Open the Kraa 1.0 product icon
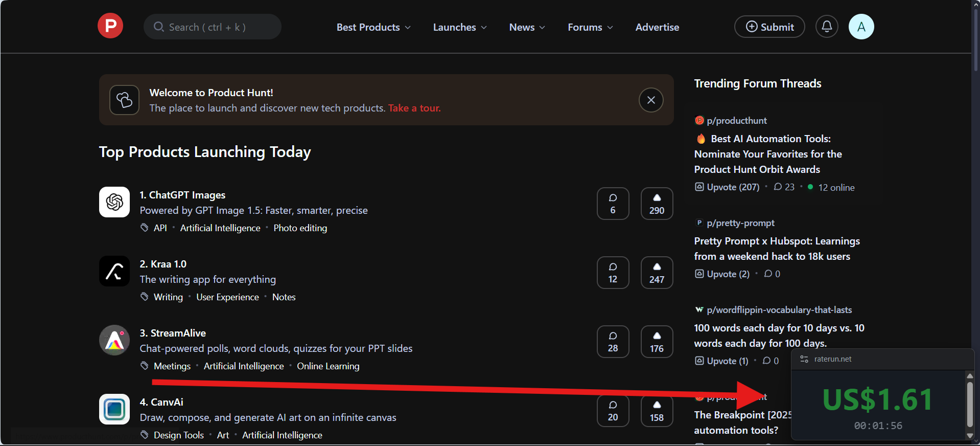Screen dimensions: 980x446 click(x=114, y=271)
